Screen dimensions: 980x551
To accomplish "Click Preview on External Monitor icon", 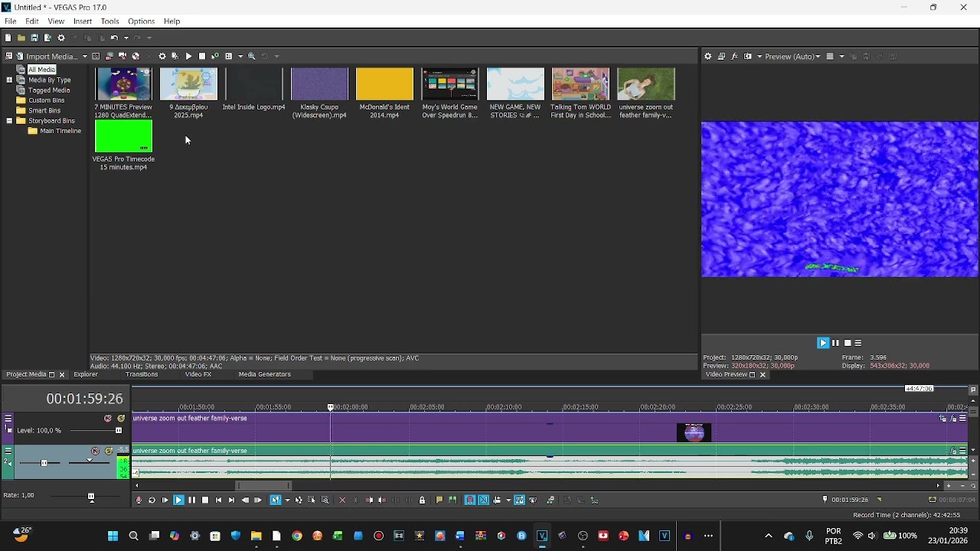I will pyautogui.click(x=721, y=56).
